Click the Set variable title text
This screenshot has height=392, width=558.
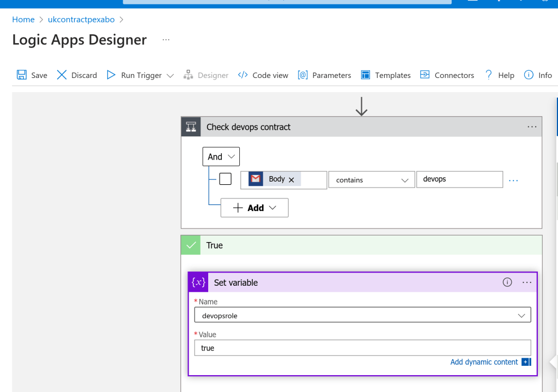click(235, 283)
